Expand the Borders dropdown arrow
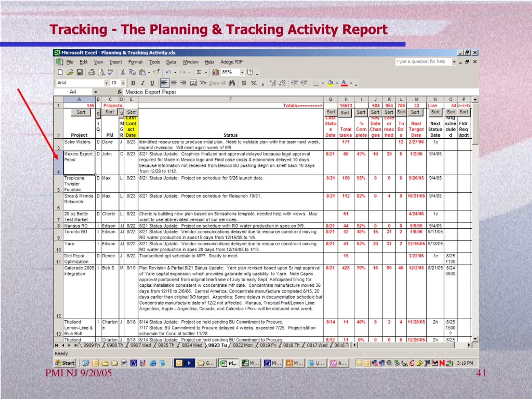532x399 pixels. [x=323, y=83]
